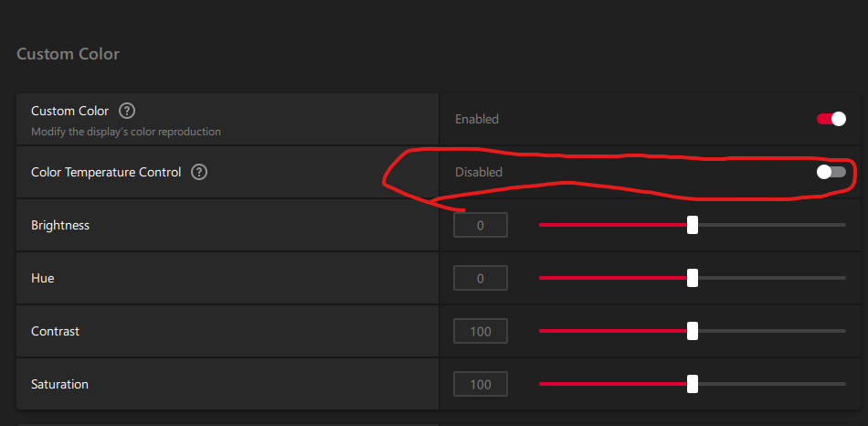Click the Brightness slider handle
Viewport: 868px width, 426px height.
(x=693, y=225)
